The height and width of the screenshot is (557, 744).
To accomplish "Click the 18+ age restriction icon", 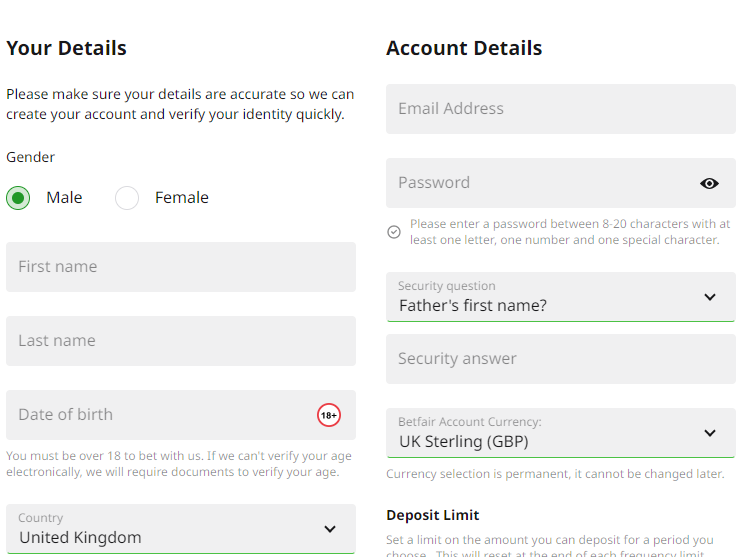I will point(329,415).
